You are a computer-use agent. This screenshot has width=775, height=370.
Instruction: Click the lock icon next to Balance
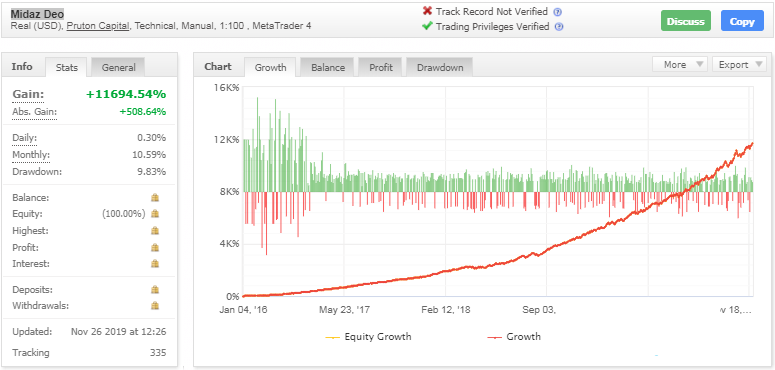pyautogui.click(x=155, y=198)
